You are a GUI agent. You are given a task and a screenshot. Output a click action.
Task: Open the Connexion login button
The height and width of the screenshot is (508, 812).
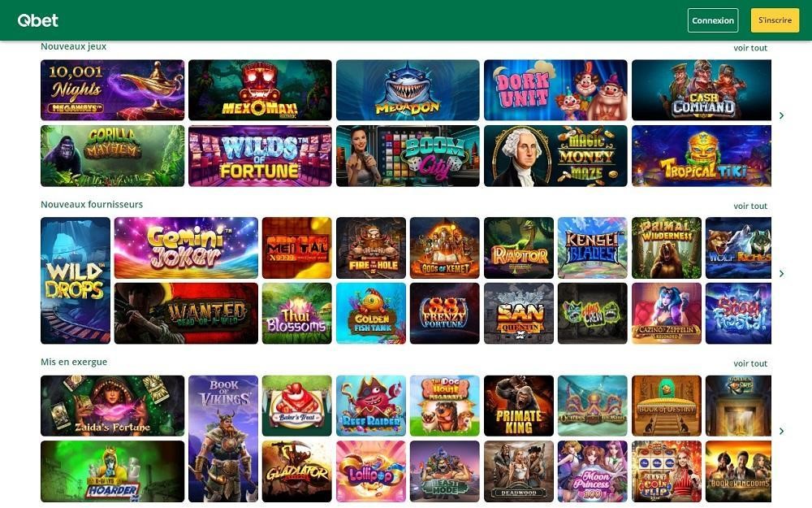[713, 20]
